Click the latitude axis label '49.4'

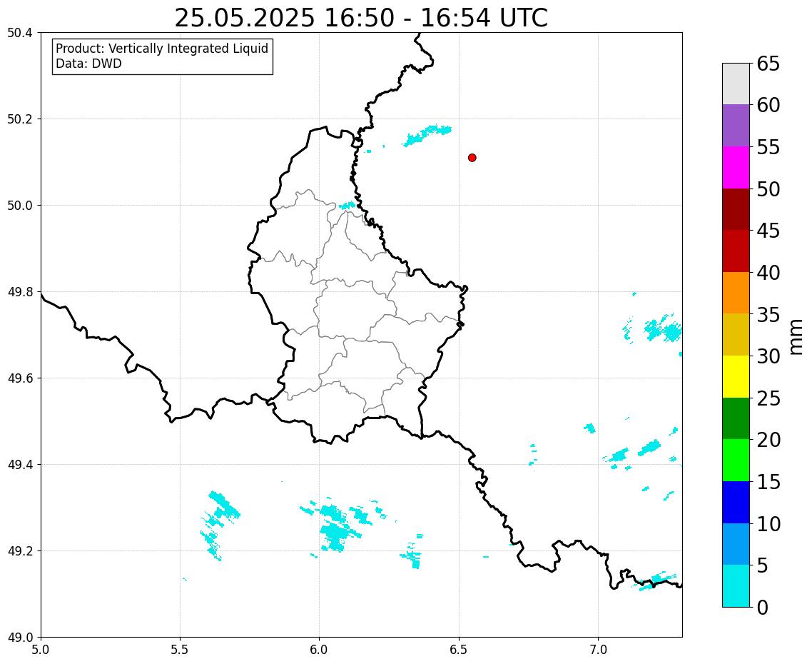pyautogui.click(x=20, y=464)
